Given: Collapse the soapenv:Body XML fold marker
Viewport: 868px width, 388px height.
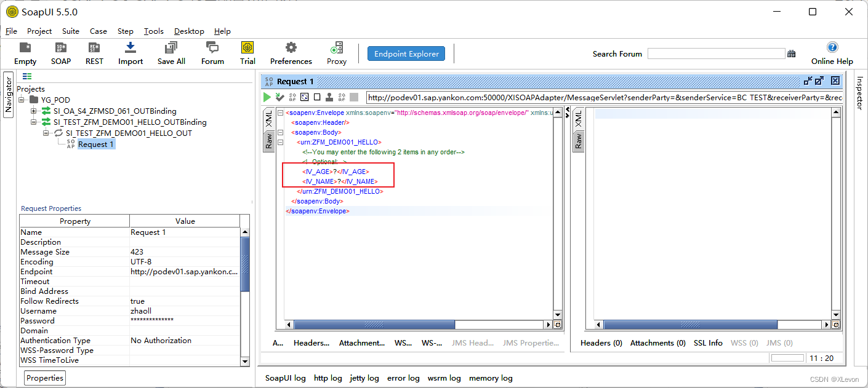Looking at the screenshot, I should [x=281, y=132].
